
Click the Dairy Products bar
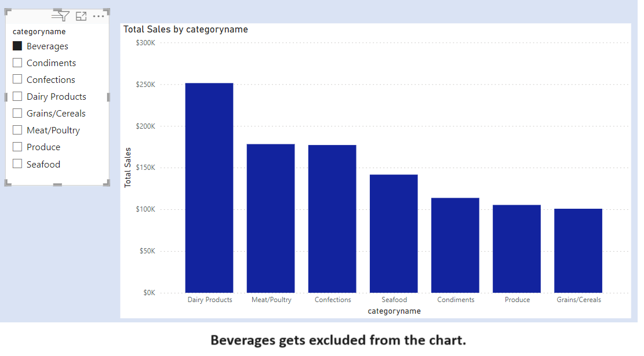tap(209, 188)
